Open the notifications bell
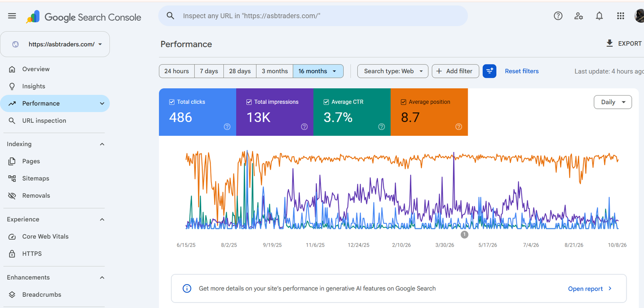The height and width of the screenshot is (308, 644). pyautogui.click(x=599, y=16)
